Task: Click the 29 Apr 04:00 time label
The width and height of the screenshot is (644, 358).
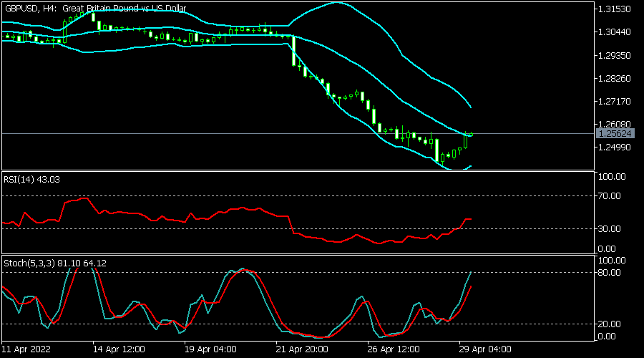Action: click(x=485, y=349)
